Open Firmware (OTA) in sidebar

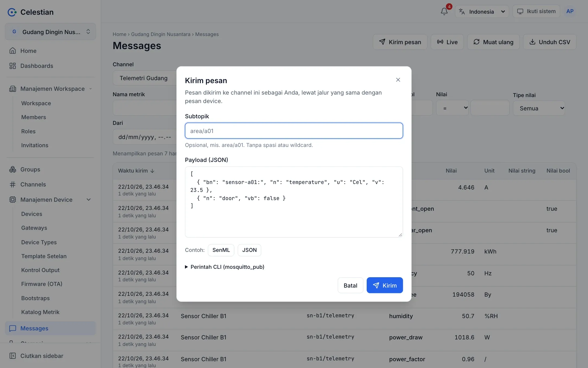click(42, 284)
